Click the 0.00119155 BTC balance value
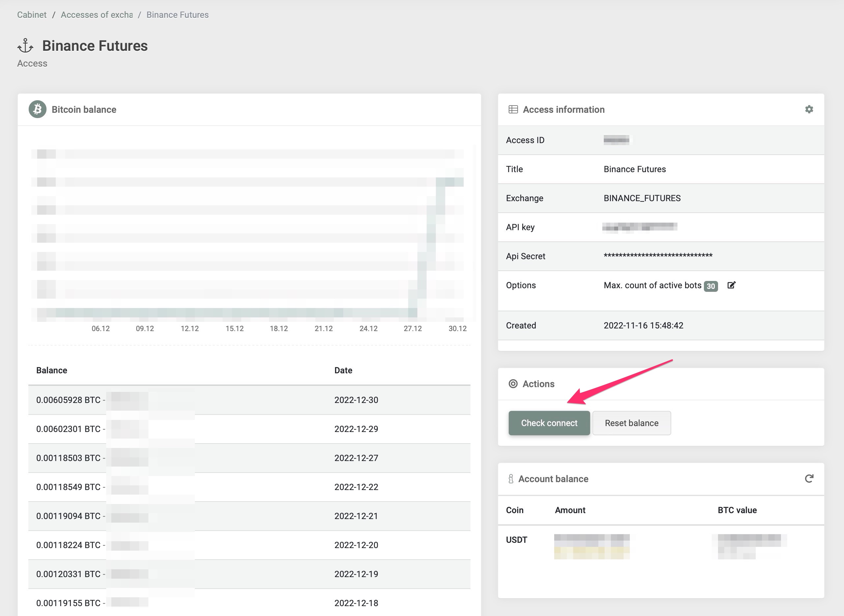The image size is (844, 616). [68, 603]
